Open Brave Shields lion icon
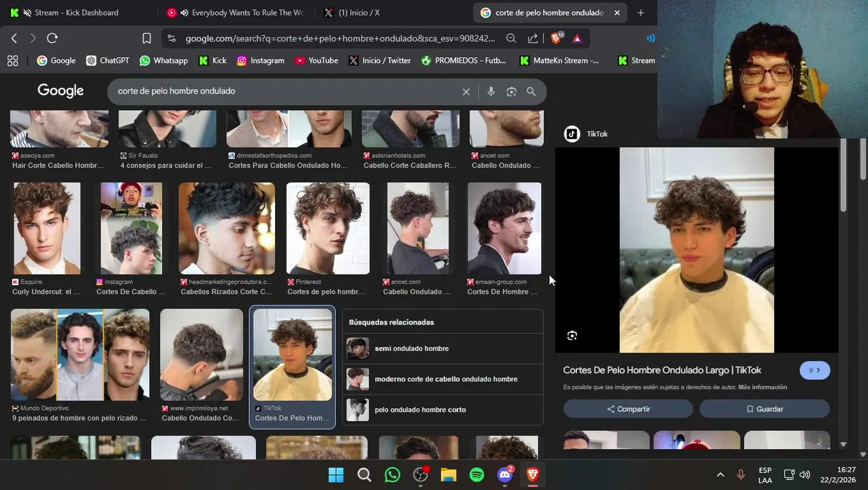 [x=556, y=39]
